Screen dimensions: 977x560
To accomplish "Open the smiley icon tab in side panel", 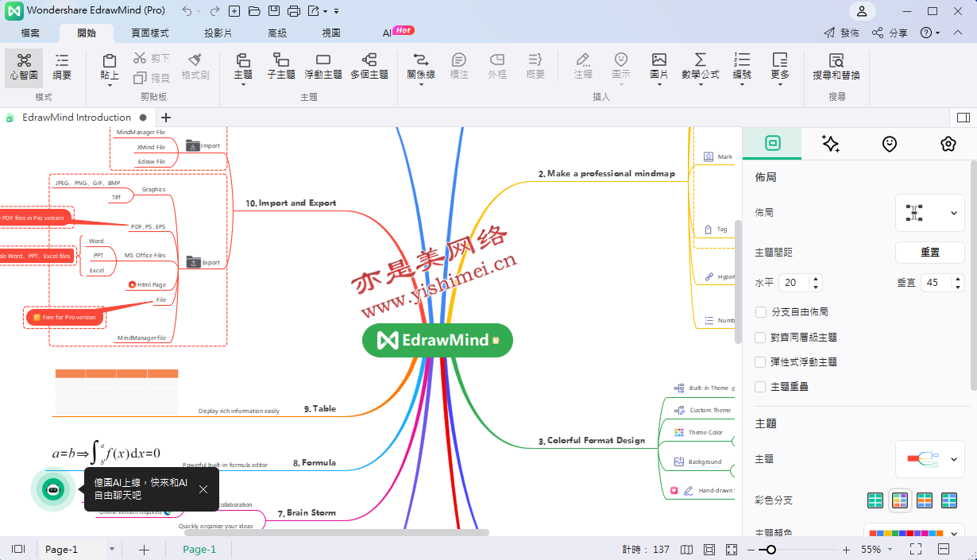I will pos(890,144).
